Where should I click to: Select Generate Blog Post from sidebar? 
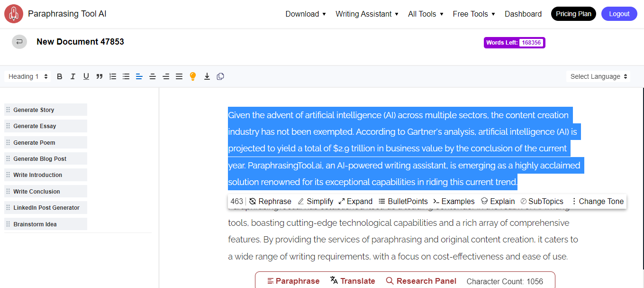[45, 158]
